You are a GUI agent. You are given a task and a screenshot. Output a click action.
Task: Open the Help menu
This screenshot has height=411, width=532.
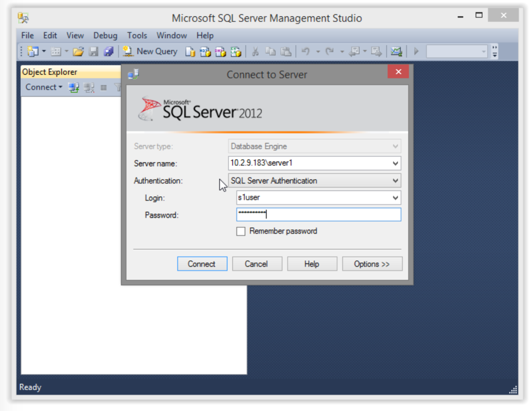(x=205, y=36)
